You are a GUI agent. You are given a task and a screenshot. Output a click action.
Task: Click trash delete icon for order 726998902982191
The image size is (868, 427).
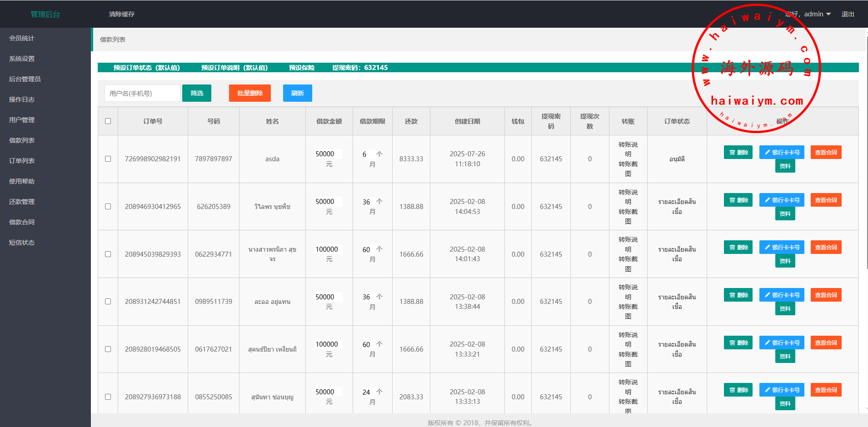click(732, 153)
